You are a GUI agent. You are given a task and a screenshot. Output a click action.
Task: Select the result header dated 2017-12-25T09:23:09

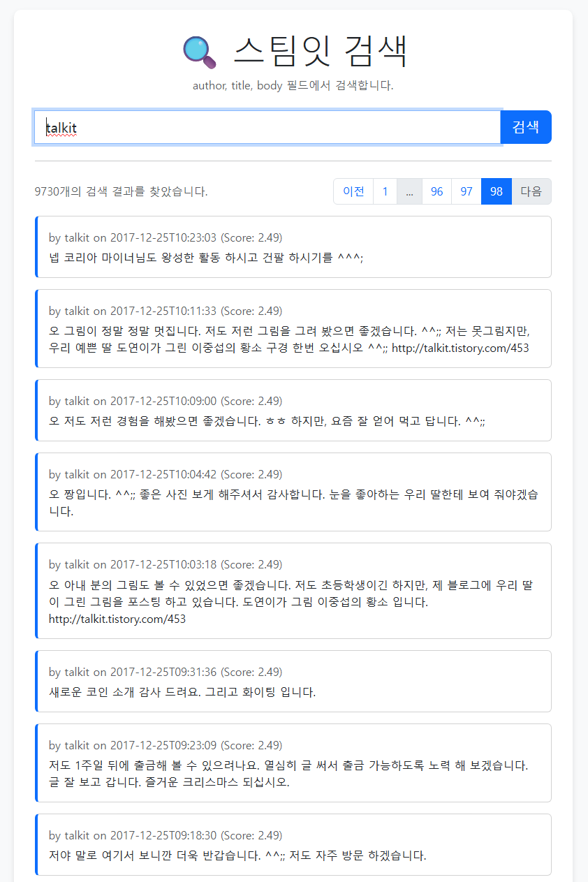(166, 745)
